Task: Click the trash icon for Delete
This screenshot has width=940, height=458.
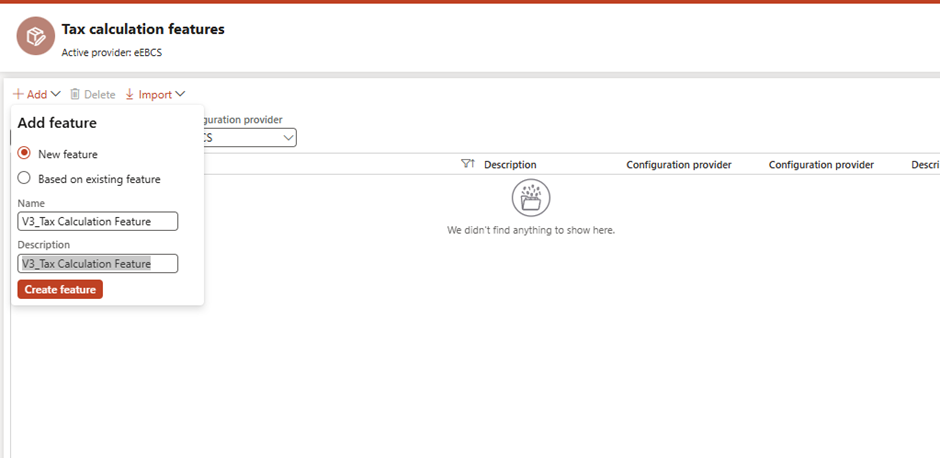Action: [75, 94]
